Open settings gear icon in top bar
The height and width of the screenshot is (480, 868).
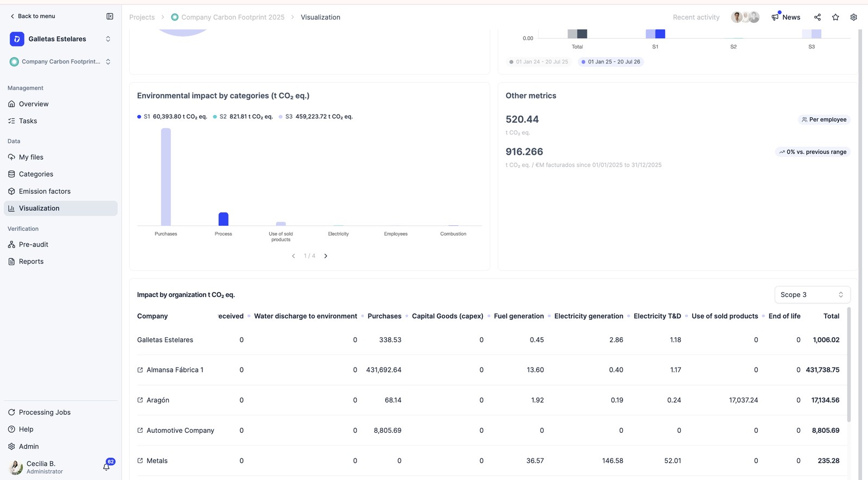pyautogui.click(x=853, y=17)
